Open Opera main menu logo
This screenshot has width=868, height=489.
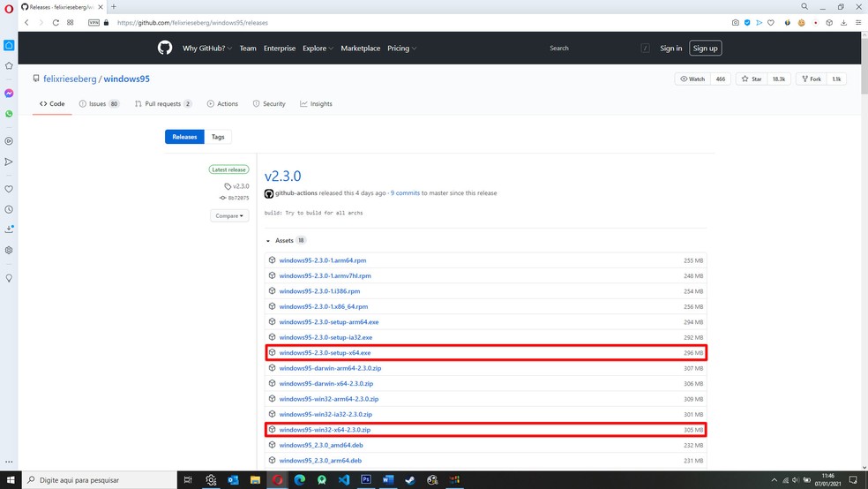9,9
